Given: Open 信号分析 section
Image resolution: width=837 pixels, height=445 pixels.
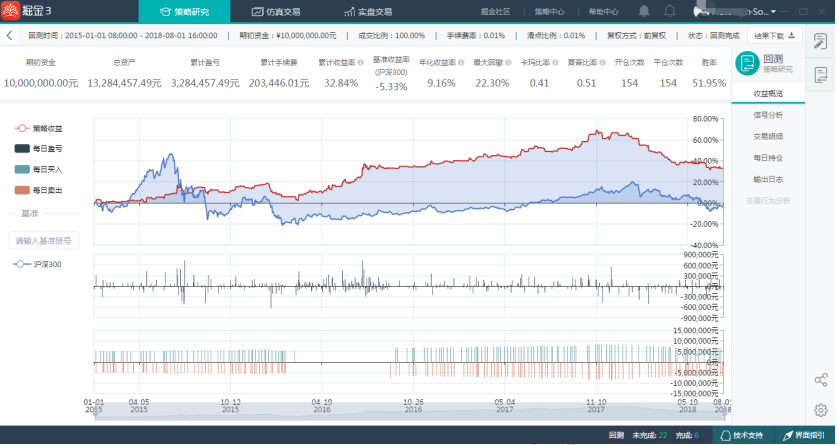Looking at the screenshot, I should pos(768,115).
